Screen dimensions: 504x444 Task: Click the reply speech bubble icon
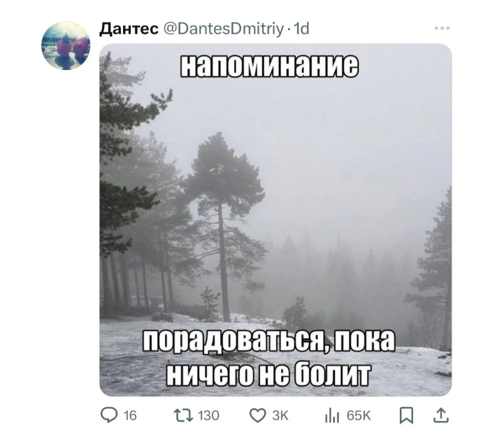tap(109, 415)
